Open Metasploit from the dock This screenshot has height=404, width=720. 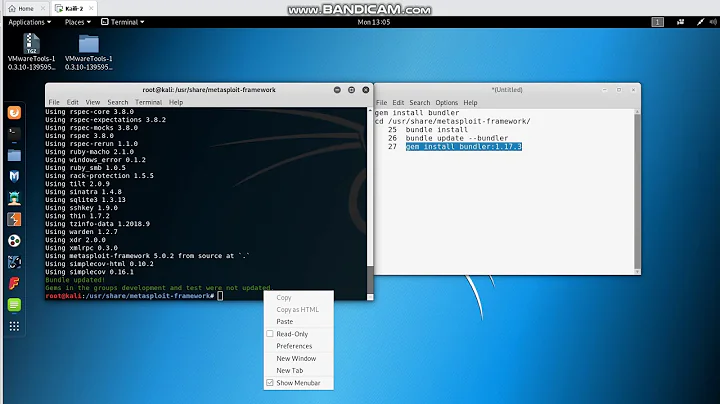[15, 177]
